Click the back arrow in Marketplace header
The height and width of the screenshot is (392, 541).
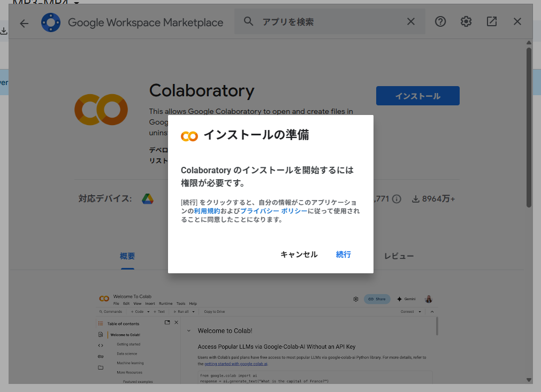24,23
